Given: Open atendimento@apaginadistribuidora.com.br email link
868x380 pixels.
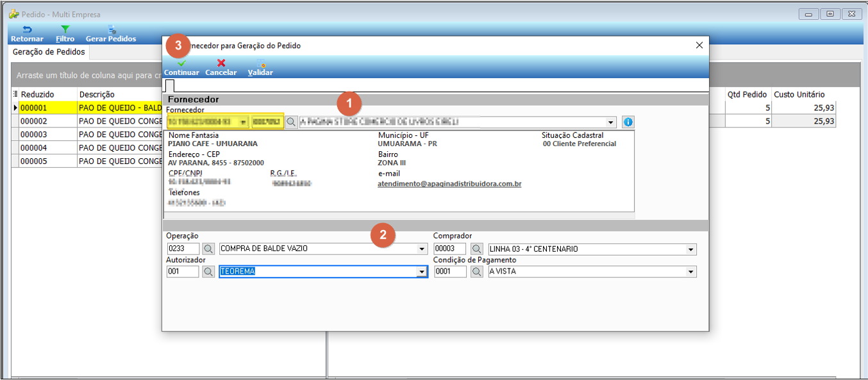Looking at the screenshot, I should [x=449, y=184].
